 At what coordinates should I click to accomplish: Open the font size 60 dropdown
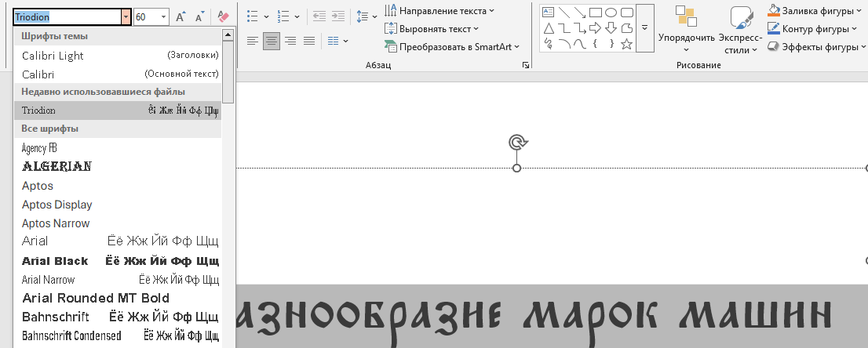163,16
